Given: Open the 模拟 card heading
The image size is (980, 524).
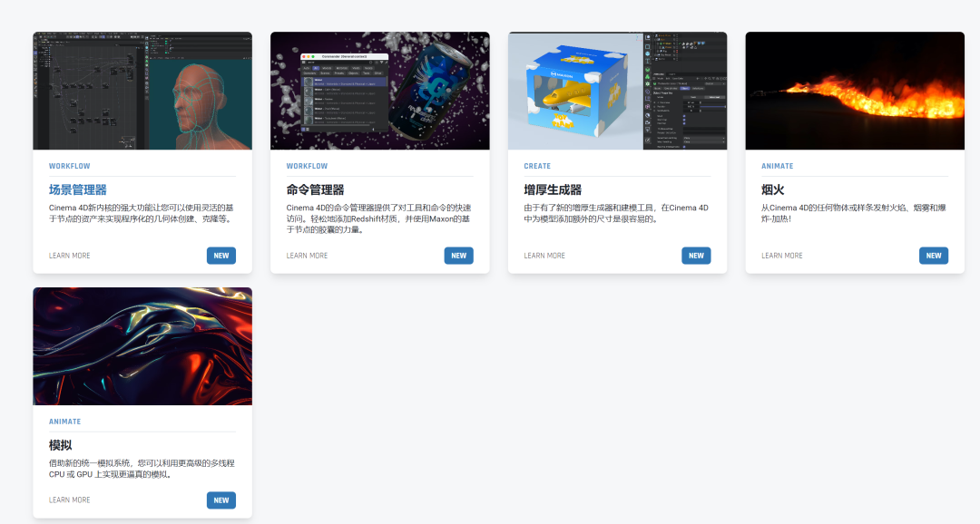Looking at the screenshot, I should point(61,445).
